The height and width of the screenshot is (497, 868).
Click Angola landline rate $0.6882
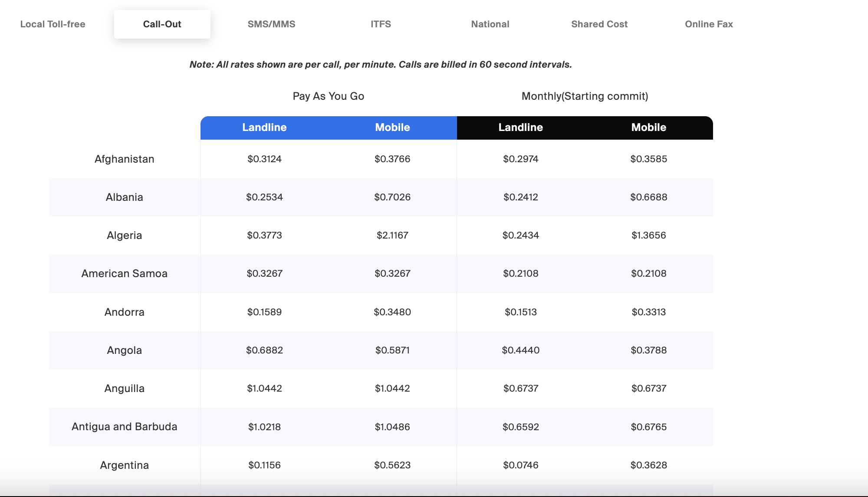tap(264, 350)
